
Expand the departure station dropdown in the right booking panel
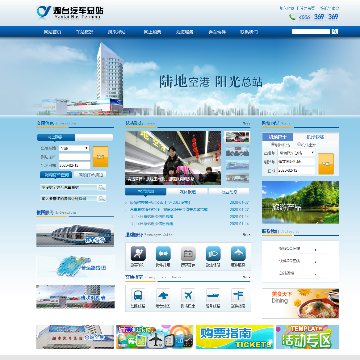297,153
